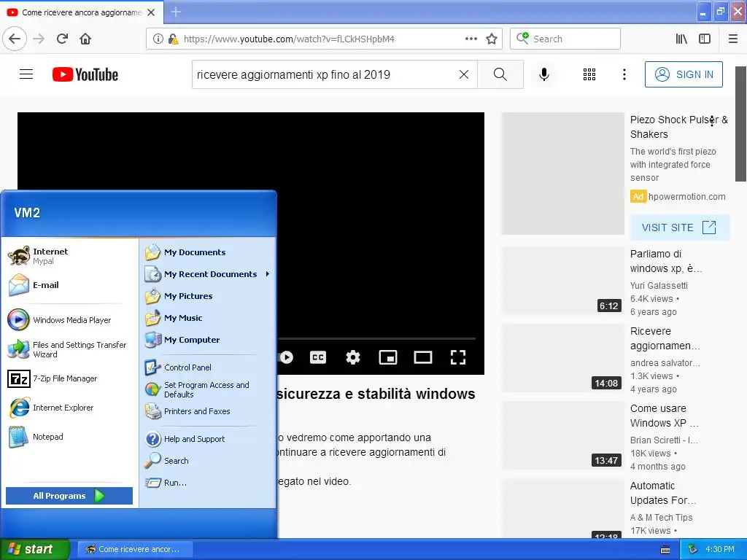
Task: Switch video to theater mode
Action: point(423,357)
